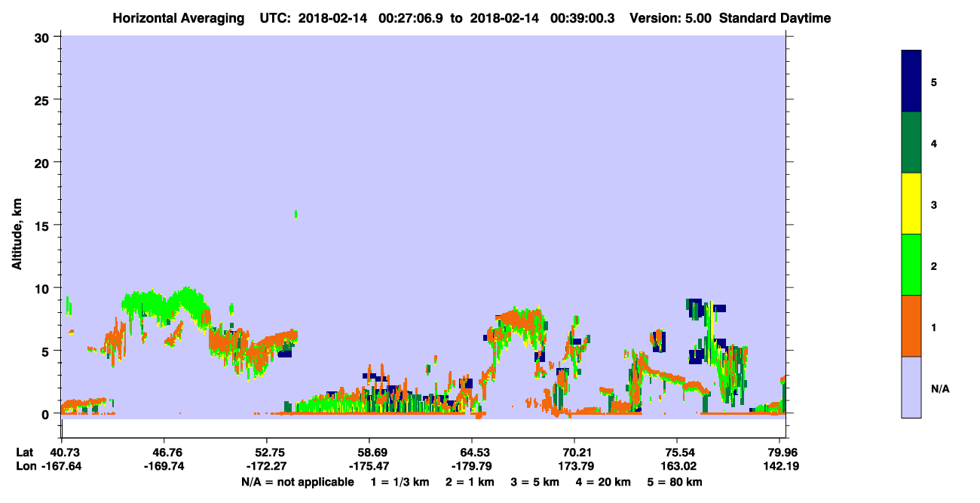
Task: Click the colorbar label '5'
Action: pos(934,81)
